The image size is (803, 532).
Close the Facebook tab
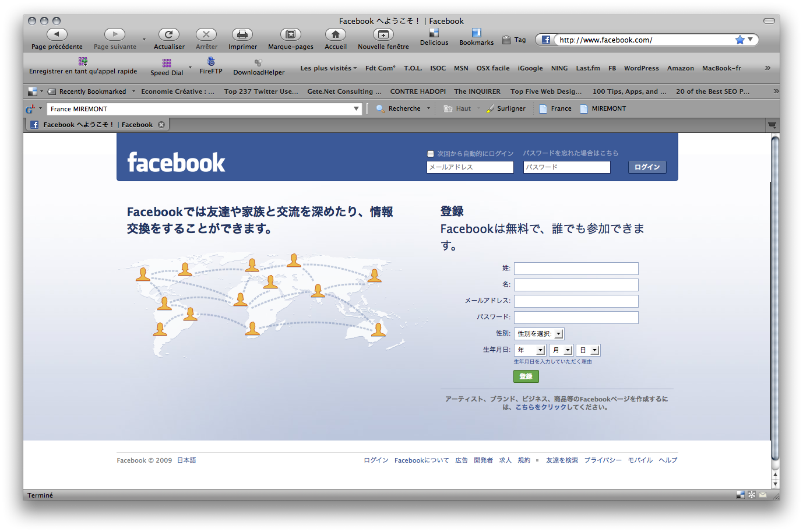(161, 125)
